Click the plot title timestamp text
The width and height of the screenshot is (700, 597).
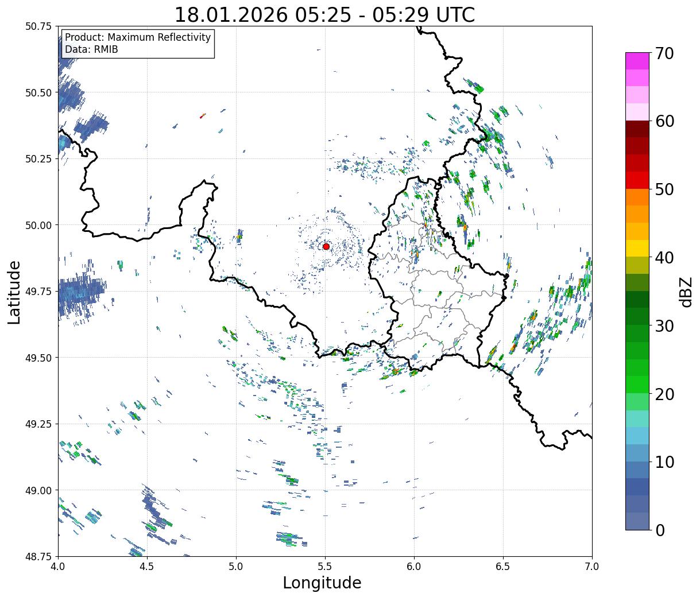tap(324, 15)
